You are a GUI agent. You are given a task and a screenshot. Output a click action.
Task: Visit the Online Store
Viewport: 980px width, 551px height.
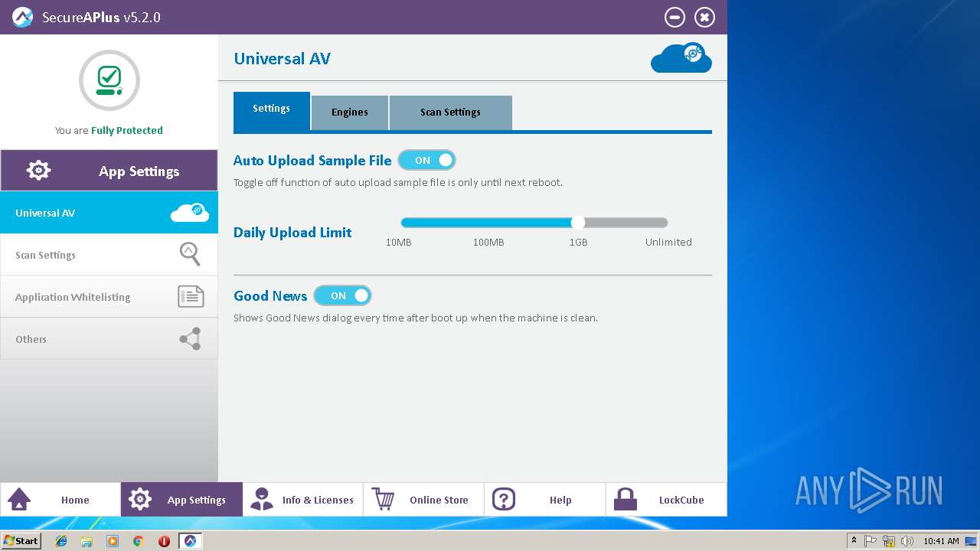click(423, 500)
